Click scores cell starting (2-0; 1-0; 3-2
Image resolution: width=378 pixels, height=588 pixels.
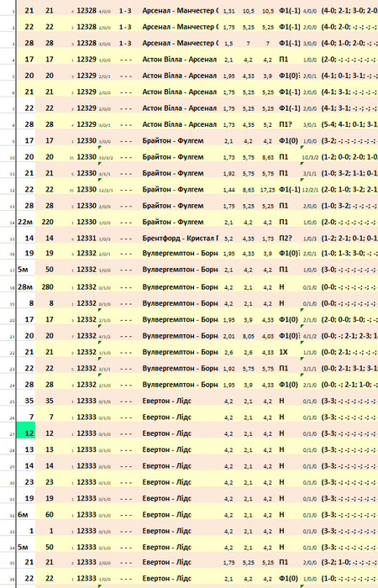coord(349,190)
